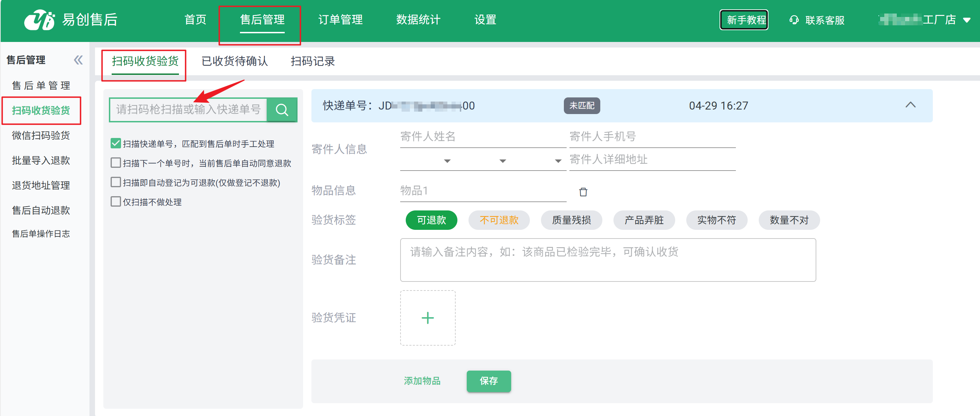Select the orange 不可退款 tag
The width and height of the screenshot is (980, 416).
tap(498, 220)
